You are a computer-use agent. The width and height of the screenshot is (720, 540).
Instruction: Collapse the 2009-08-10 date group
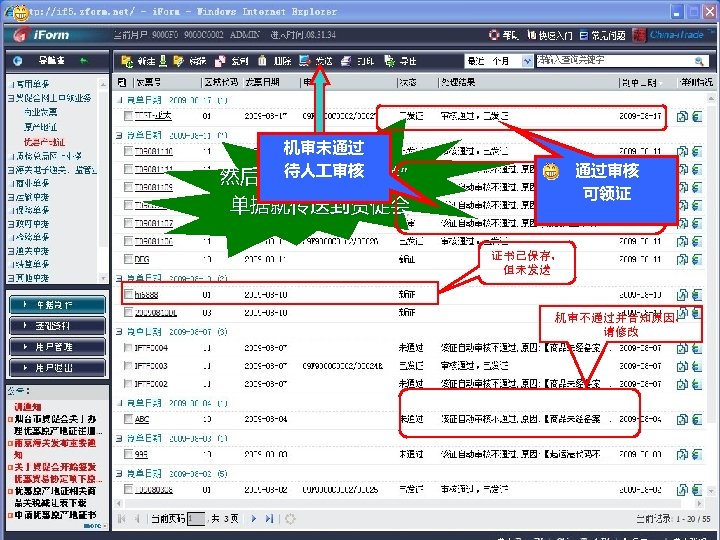coord(119,278)
